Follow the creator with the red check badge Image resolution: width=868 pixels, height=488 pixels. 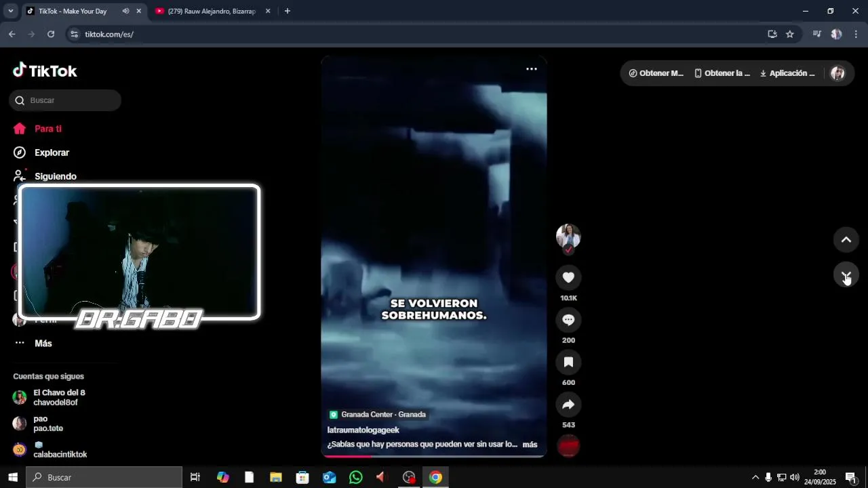coord(568,250)
